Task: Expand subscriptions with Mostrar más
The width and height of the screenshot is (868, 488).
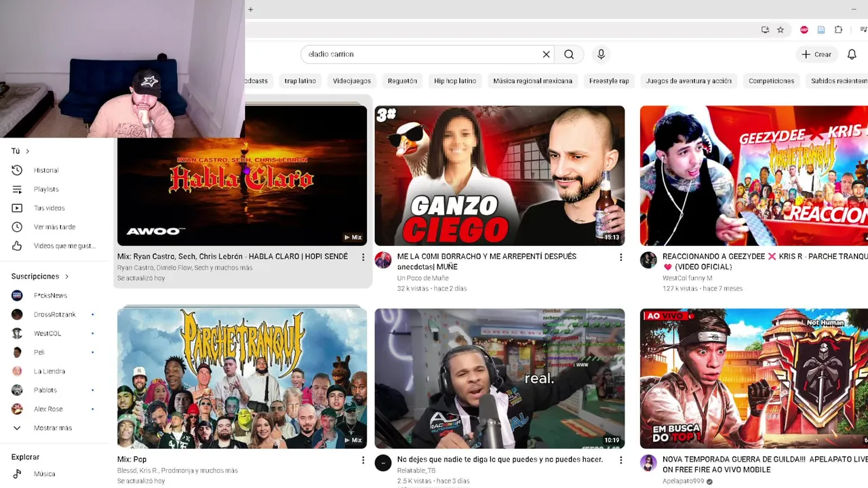Action: pos(54,428)
